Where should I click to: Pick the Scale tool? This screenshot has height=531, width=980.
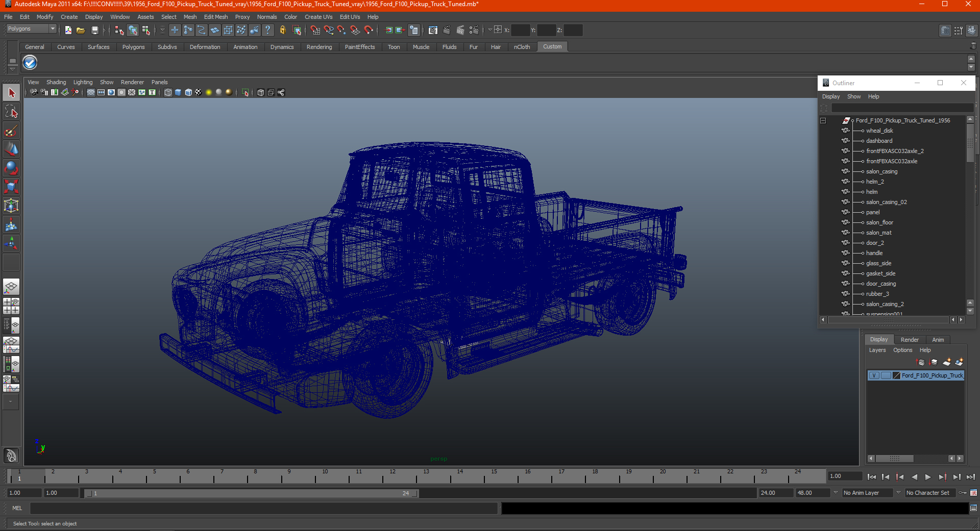[11, 186]
